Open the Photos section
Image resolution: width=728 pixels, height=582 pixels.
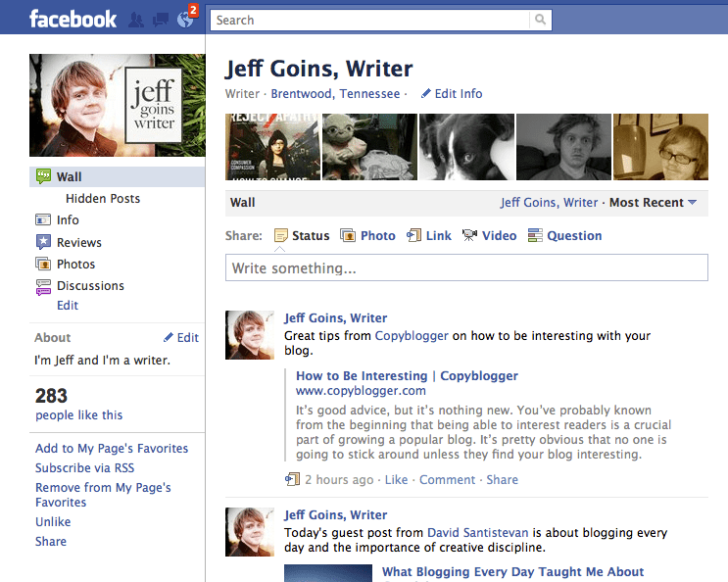[75, 264]
